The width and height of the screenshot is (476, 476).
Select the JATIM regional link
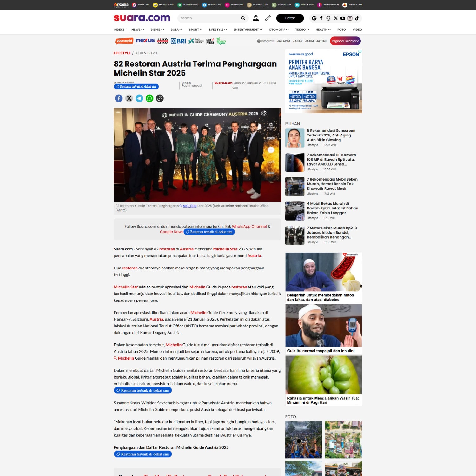(x=309, y=41)
